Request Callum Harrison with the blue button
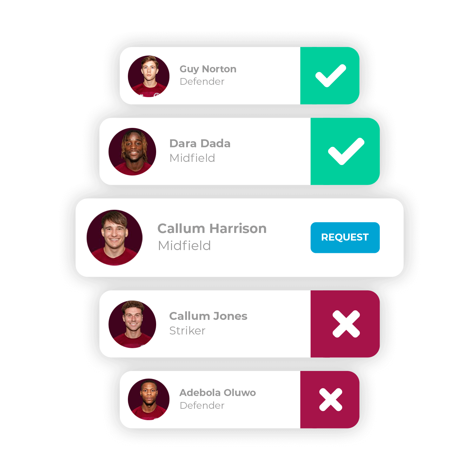Screen dimensions: 476x476 pyautogui.click(x=345, y=237)
